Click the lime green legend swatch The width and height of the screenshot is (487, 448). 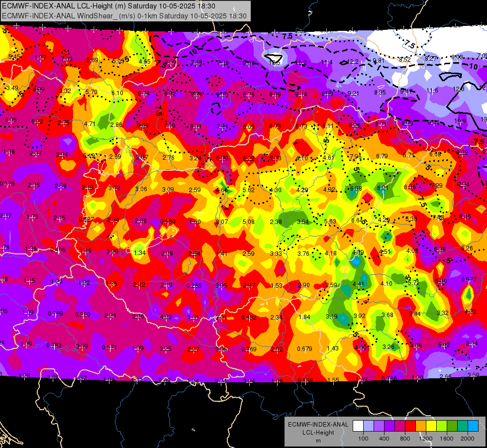coord(442,426)
